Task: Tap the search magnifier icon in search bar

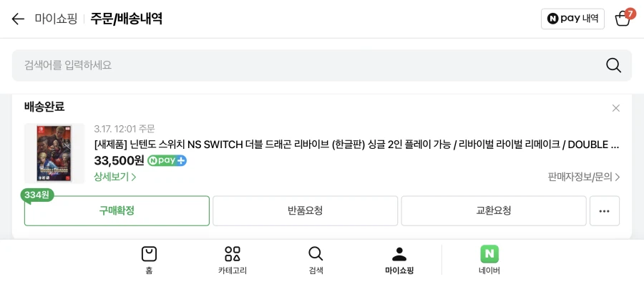Action: pos(613,65)
